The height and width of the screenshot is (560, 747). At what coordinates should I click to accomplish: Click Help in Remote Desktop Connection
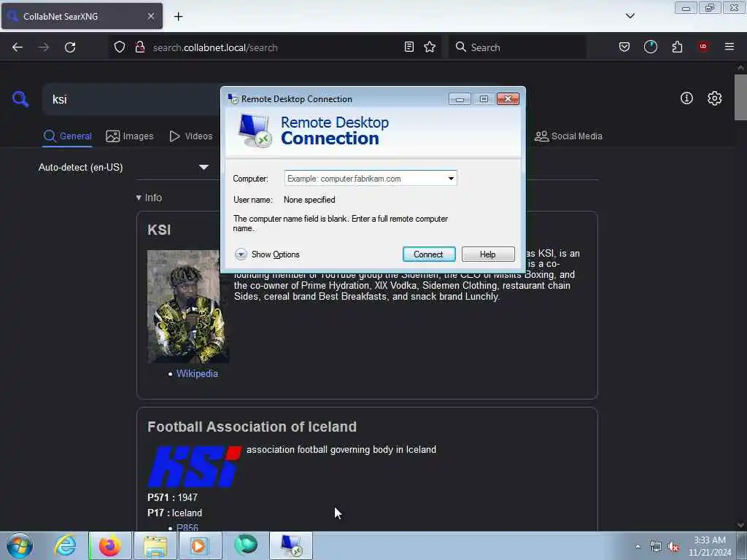click(x=488, y=254)
